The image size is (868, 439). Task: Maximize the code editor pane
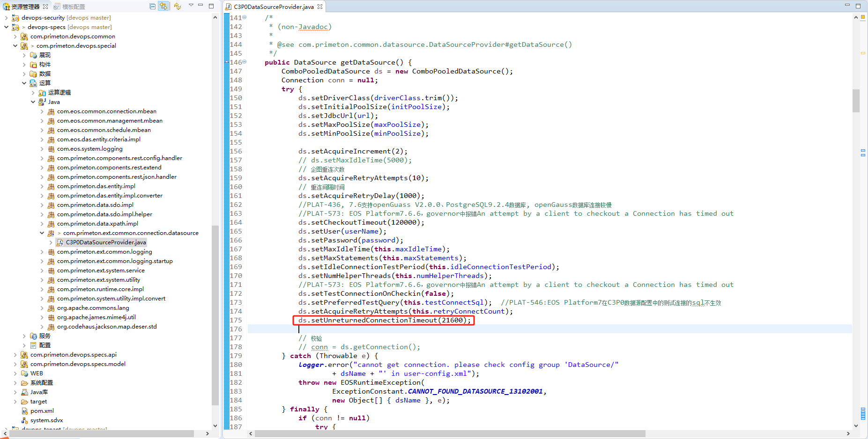pos(858,6)
